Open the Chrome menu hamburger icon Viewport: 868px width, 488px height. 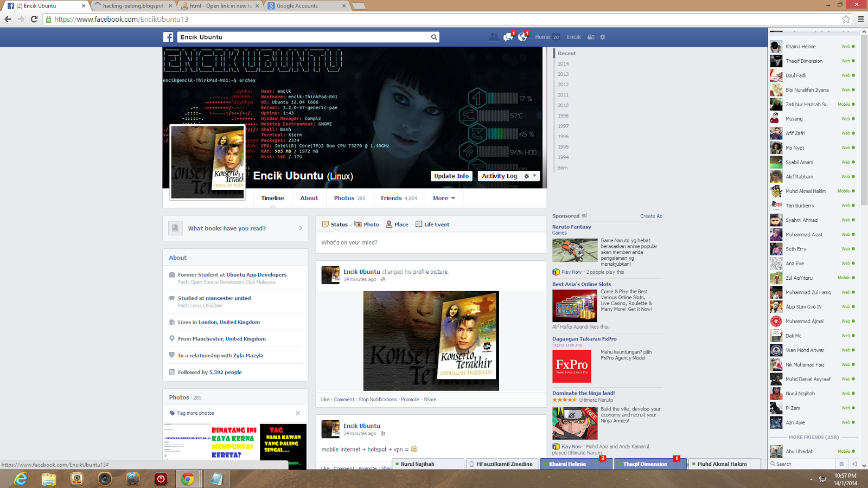(x=860, y=19)
